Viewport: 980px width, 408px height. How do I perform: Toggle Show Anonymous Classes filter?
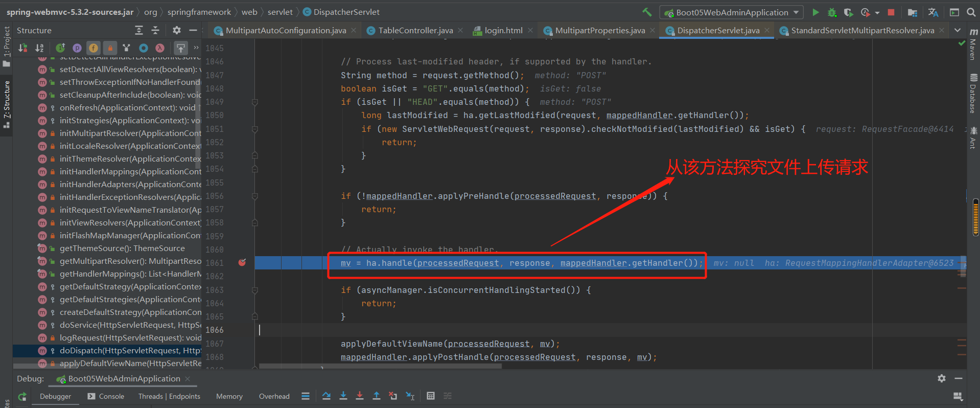click(144, 48)
